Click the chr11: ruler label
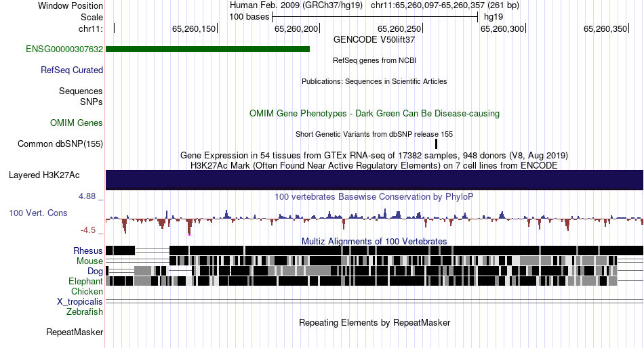 pyautogui.click(x=91, y=28)
